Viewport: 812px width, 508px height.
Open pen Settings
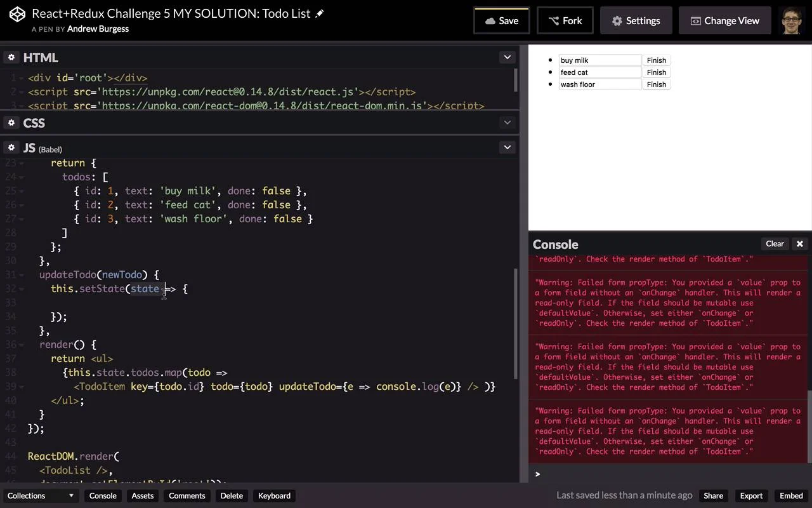pyautogui.click(x=636, y=20)
